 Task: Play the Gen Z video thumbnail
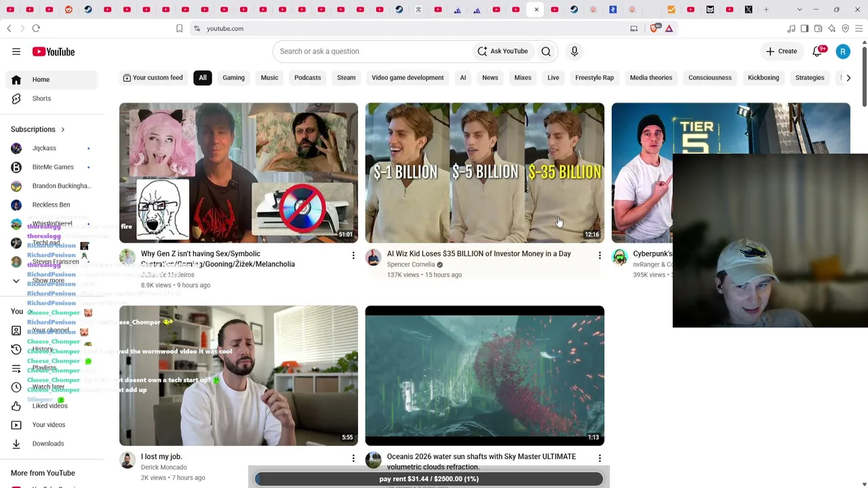(x=239, y=173)
